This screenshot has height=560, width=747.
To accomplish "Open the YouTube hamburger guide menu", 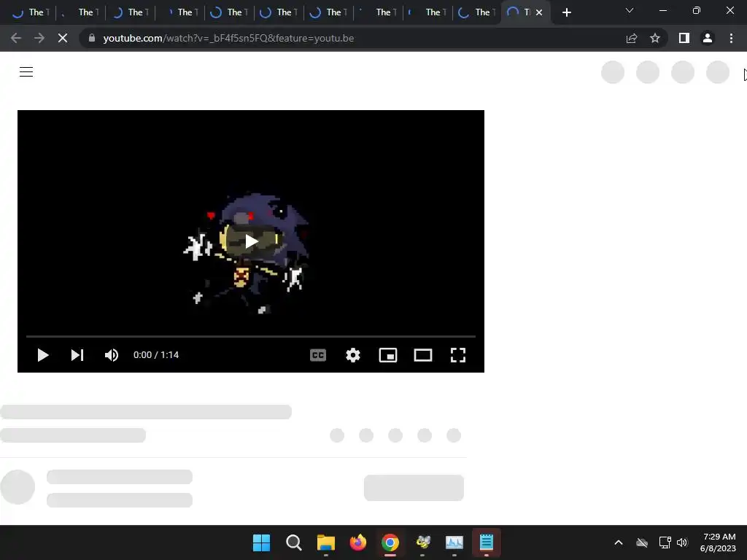I will tap(26, 72).
